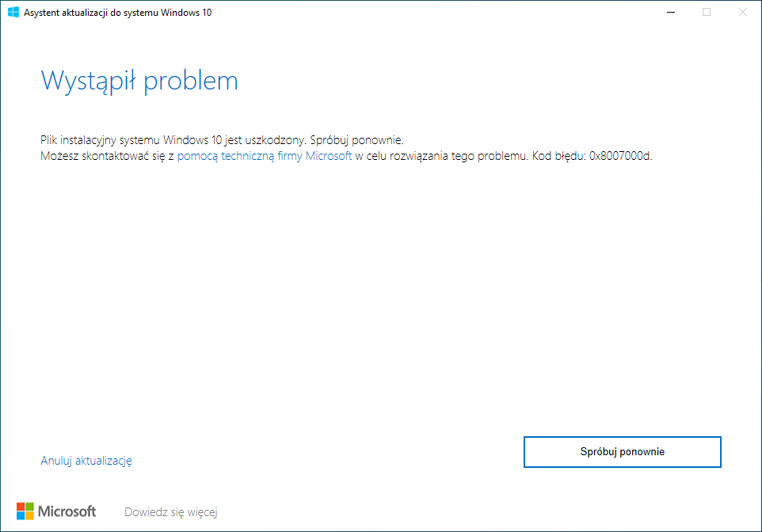Click the "Anuluj aktualizację" link
This screenshot has height=532, width=762.
[x=86, y=461]
